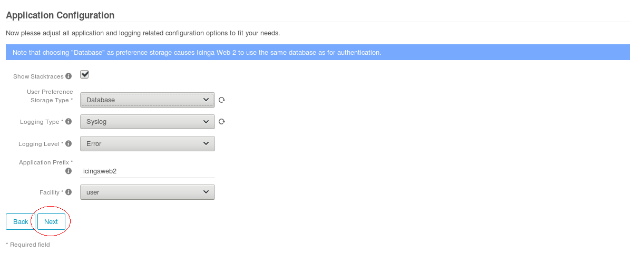Click info icon next to Logging Level
This screenshot has height=253, width=644.
[x=69, y=144]
